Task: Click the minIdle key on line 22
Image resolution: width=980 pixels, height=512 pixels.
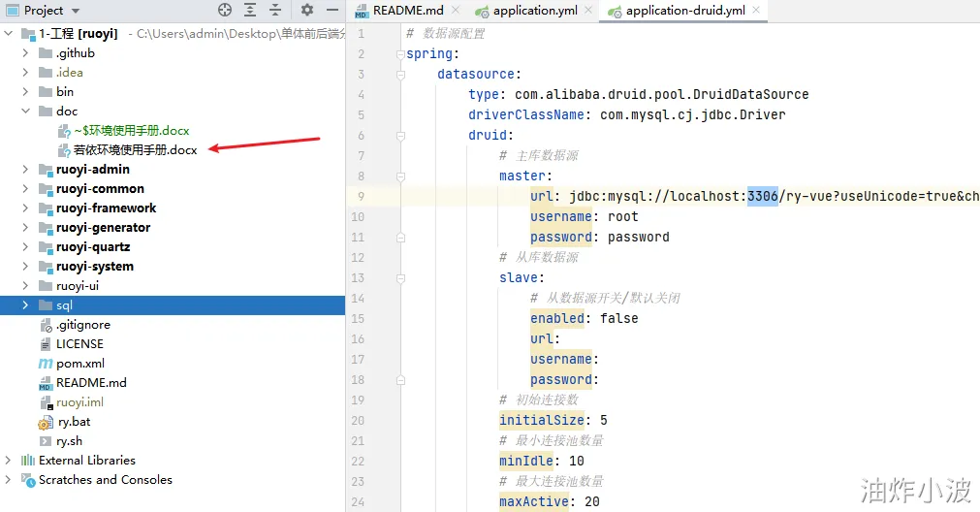Action: (x=526, y=461)
